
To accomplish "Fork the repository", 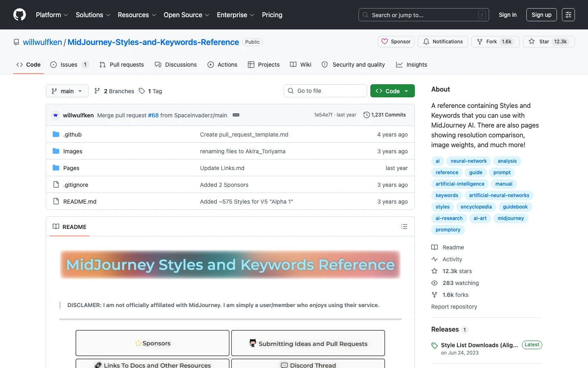I will pos(495,42).
